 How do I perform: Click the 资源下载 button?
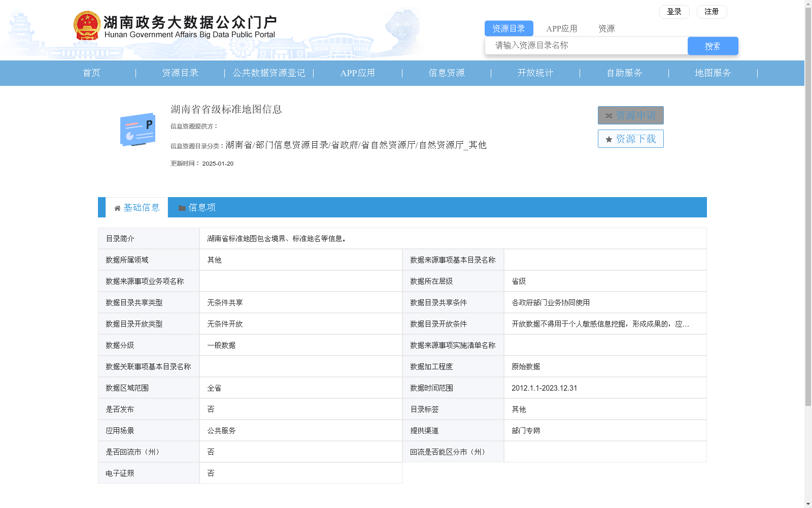pyautogui.click(x=630, y=139)
